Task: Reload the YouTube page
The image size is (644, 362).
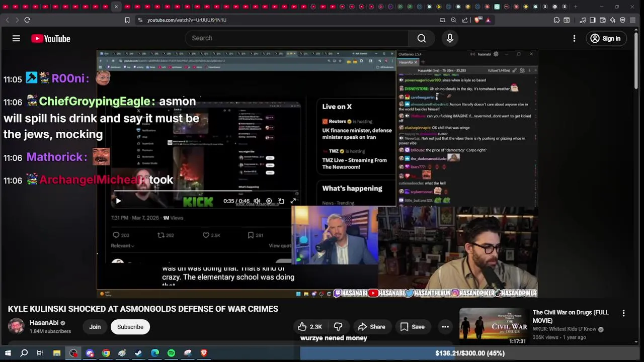Action: (27, 20)
